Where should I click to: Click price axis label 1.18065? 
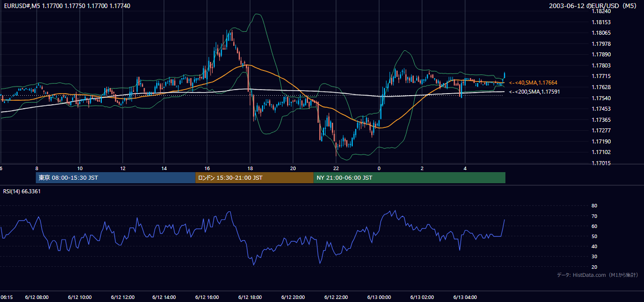(601, 33)
